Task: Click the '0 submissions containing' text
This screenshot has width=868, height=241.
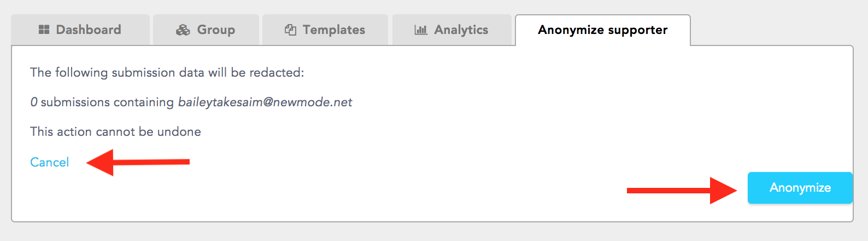Action: click(102, 102)
